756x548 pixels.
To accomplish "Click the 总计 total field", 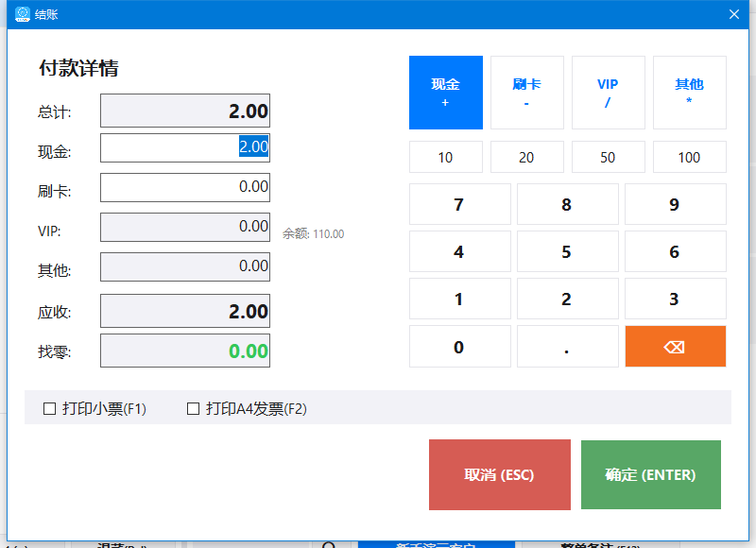I will [185, 111].
